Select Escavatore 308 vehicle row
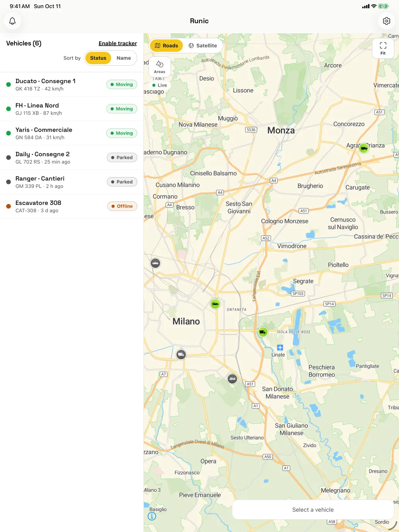The width and height of the screenshot is (399, 532). (x=72, y=206)
